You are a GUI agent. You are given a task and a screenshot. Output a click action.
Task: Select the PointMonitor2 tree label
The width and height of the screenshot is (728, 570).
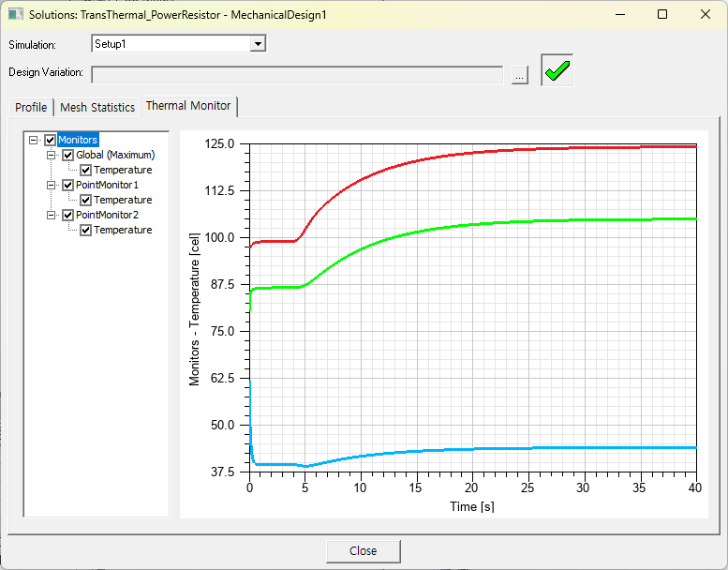click(107, 215)
